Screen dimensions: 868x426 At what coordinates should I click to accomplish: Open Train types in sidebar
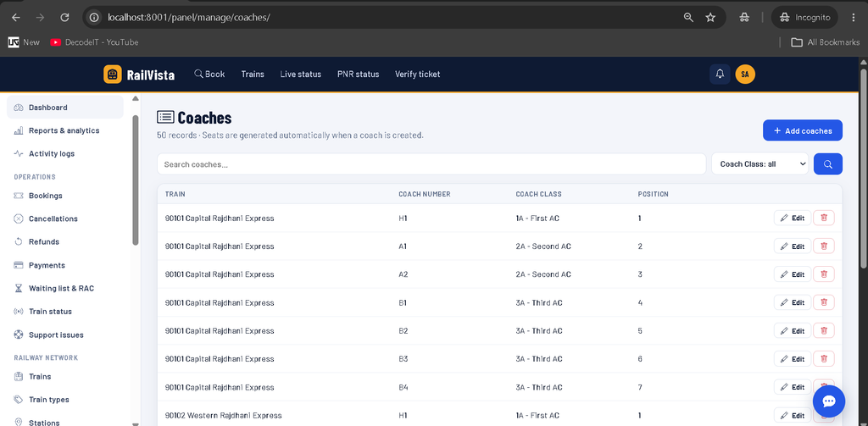coord(64,400)
